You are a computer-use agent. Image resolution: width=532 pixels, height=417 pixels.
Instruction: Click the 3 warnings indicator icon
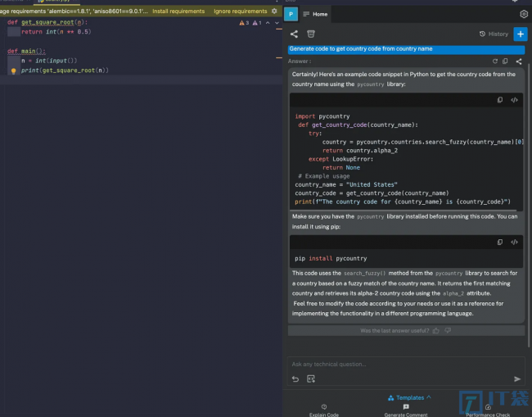coord(244,23)
